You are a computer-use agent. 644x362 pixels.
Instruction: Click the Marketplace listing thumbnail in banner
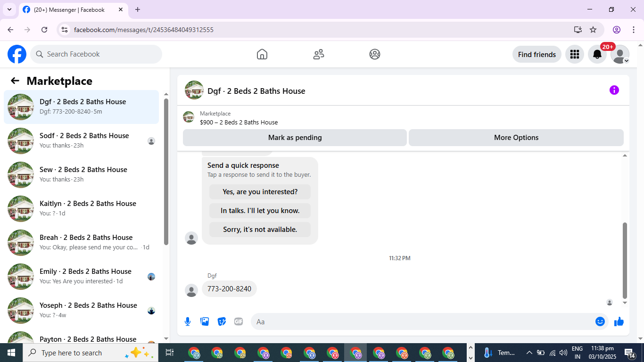(189, 117)
